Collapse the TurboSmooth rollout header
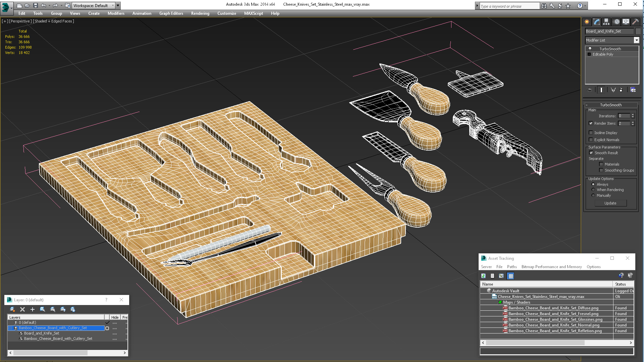The image size is (644, 362). (610, 105)
